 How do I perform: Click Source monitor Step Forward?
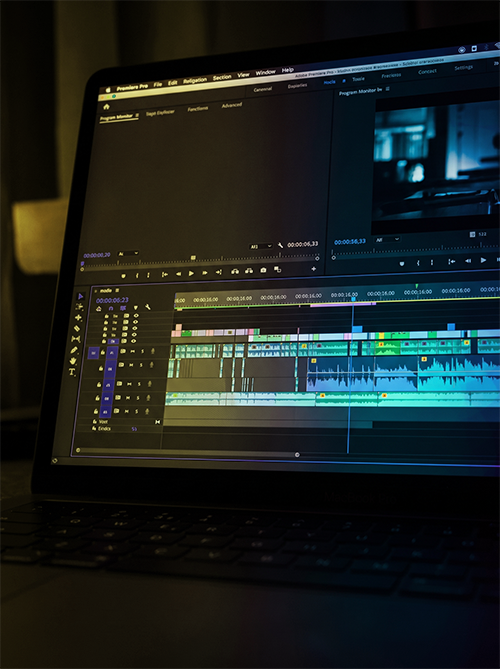[x=205, y=273]
